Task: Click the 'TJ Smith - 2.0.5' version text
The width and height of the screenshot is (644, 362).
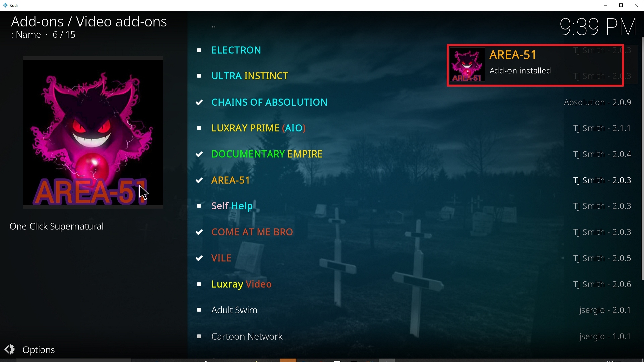Action: (x=602, y=258)
